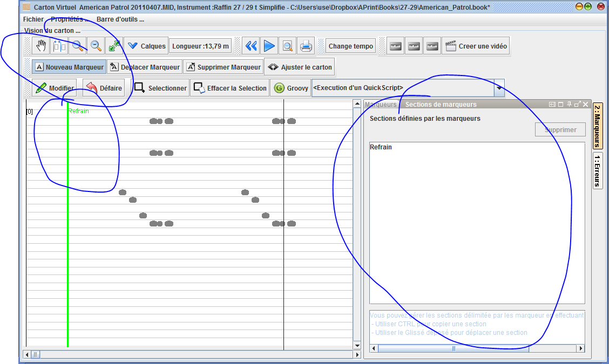Click the Change tempo button
The width and height of the screenshot is (609, 364).
[x=351, y=46]
